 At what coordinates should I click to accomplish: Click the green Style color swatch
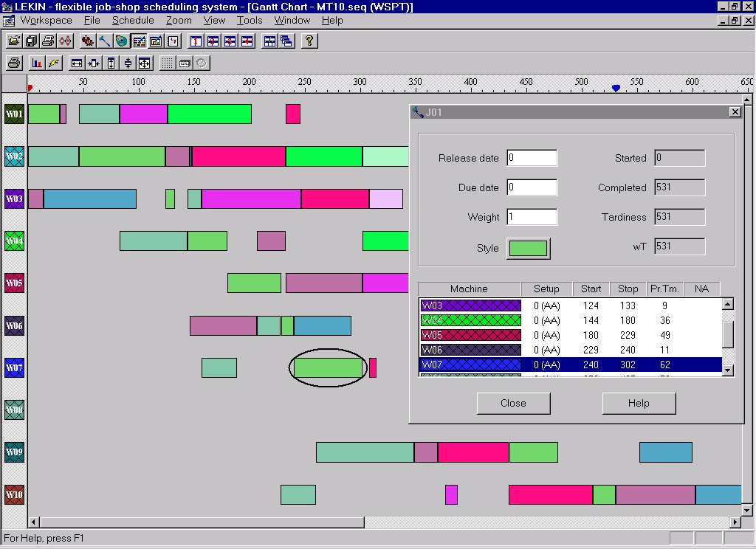(x=528, y=249)
